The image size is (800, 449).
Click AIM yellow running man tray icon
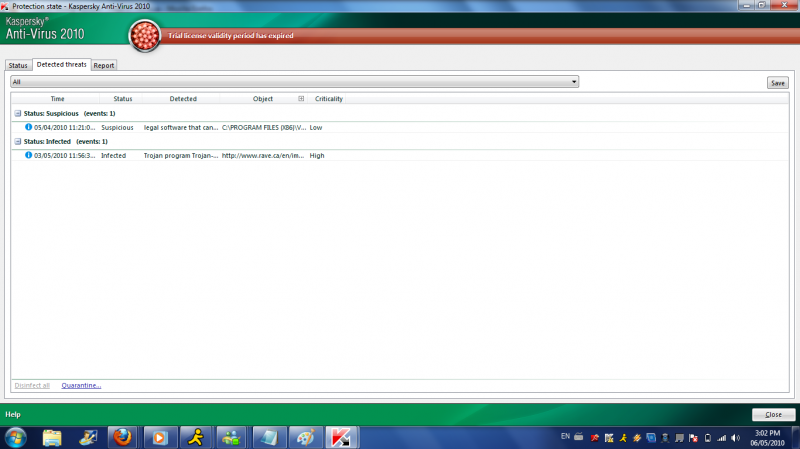coord(623,438)
